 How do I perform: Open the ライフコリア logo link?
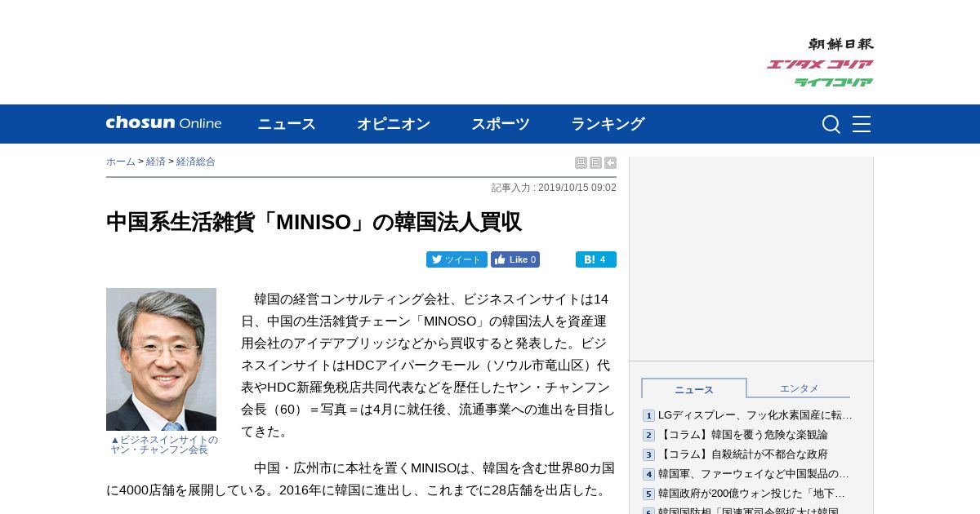click(x=834, y=82)
